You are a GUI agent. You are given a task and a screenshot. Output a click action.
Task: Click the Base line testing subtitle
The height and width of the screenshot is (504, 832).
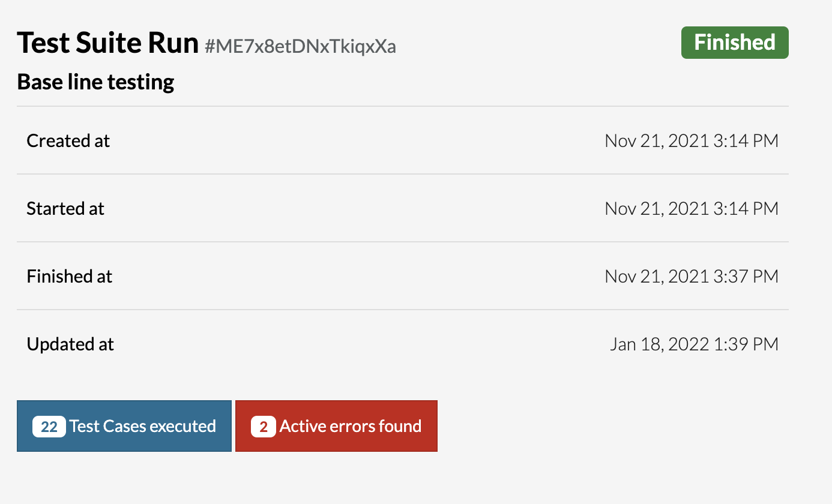point(95,82)
